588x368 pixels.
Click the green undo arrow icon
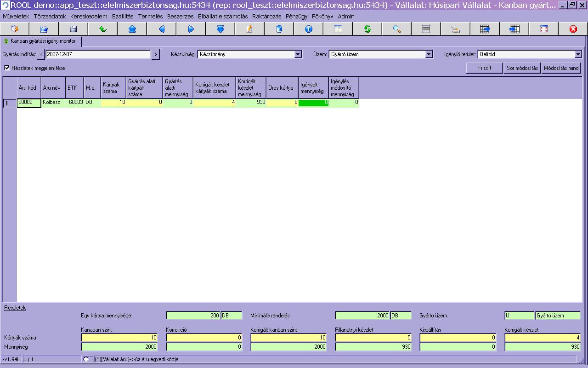[103, 29]
